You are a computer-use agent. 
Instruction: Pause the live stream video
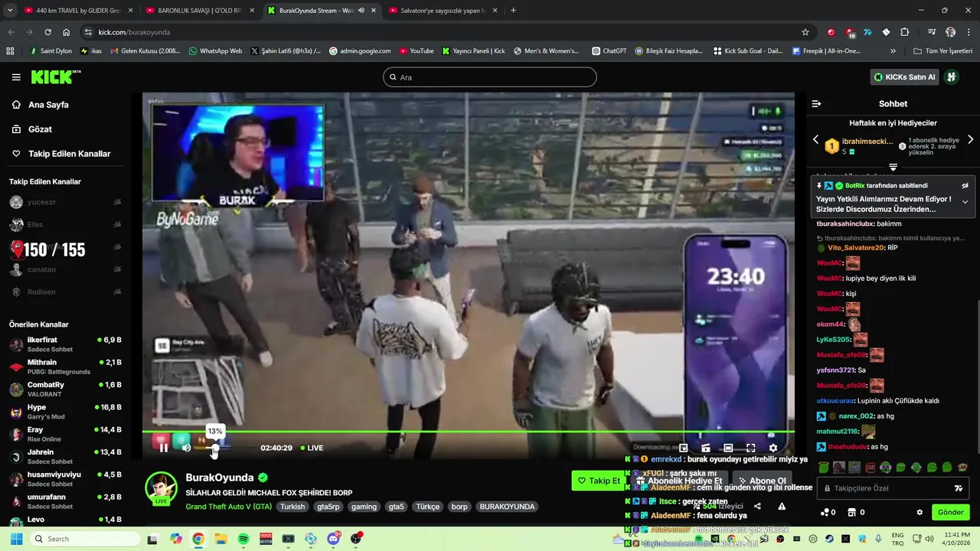pos(163,448)
